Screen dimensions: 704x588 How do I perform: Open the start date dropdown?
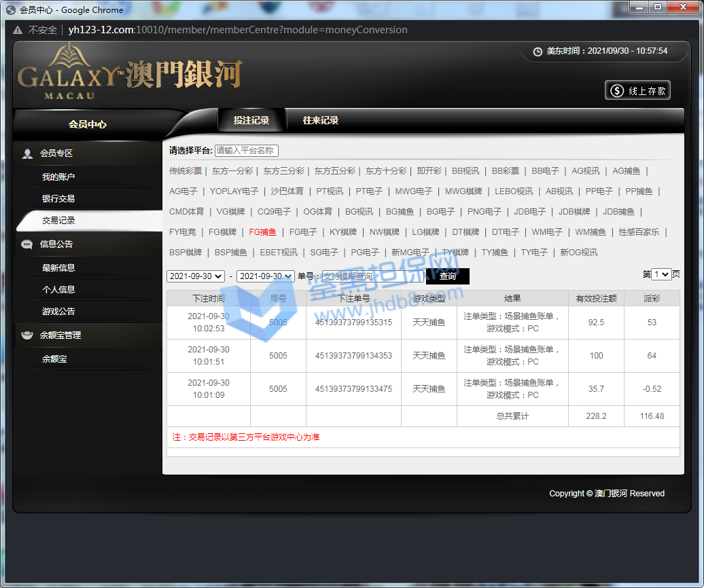pos(196,276)
